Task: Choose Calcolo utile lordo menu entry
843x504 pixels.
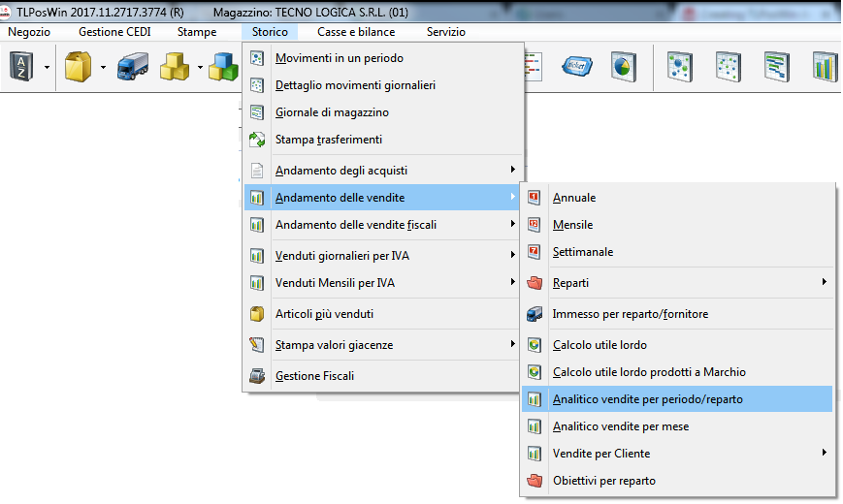Action: click(599, 345)
